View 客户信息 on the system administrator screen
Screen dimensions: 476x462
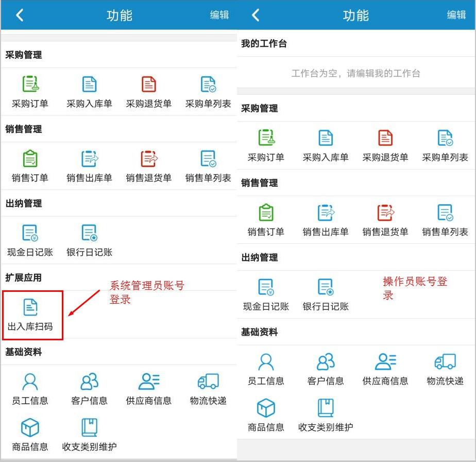(x=89, y=388)
